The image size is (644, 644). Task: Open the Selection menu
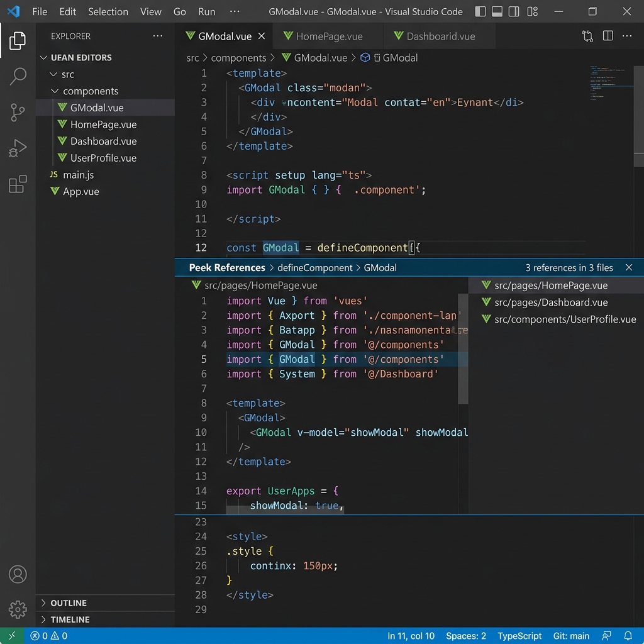coord(108,11)
